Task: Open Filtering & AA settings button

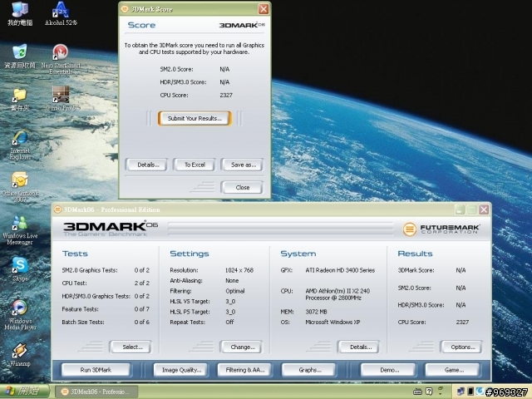Action: 244,370
